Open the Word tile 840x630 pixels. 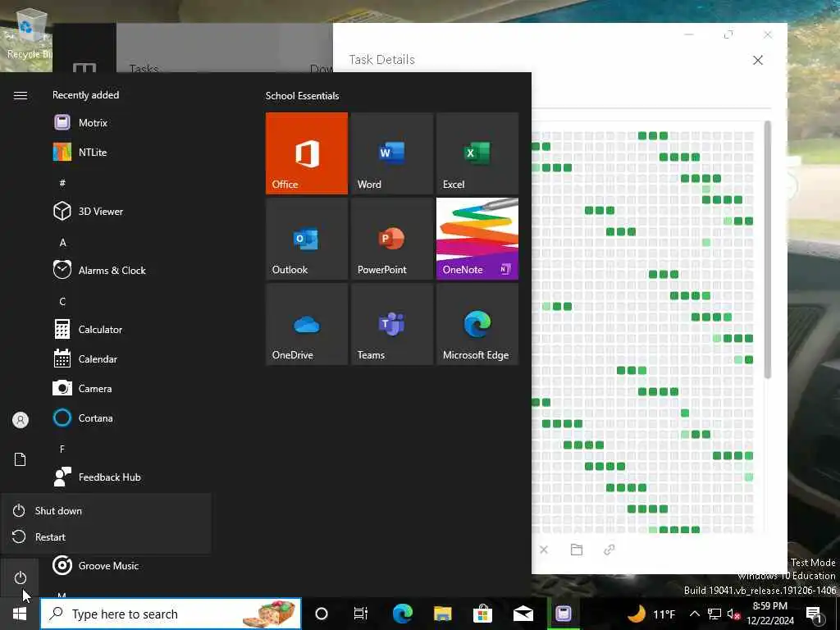391,153
